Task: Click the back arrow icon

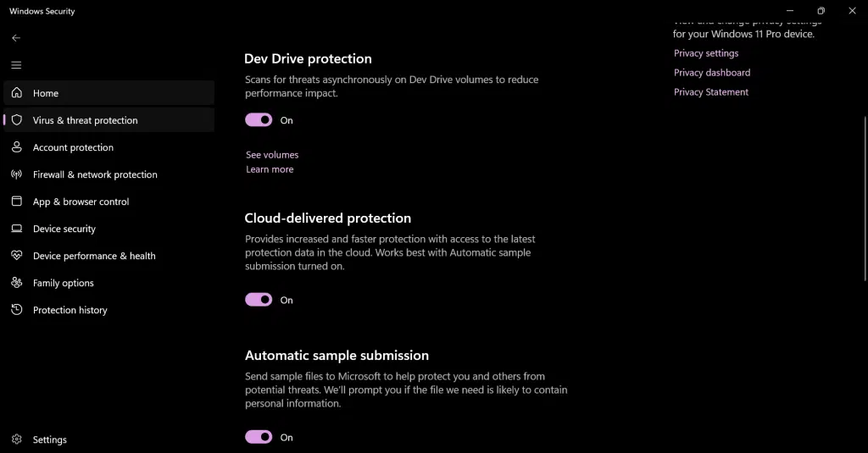Action: (x=16, y=38)
